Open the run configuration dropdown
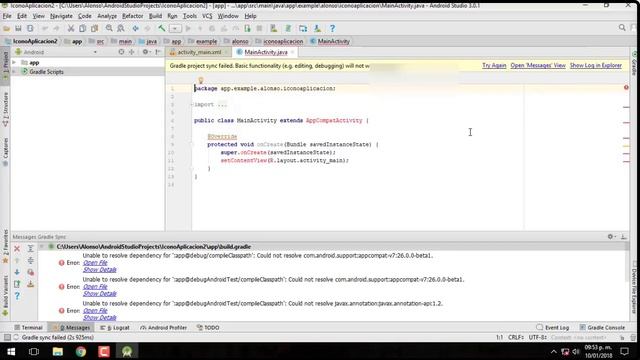 click(175, 29)
